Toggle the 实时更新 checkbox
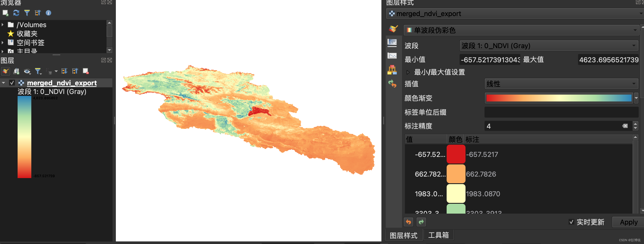644x244 pixels. 572,222
